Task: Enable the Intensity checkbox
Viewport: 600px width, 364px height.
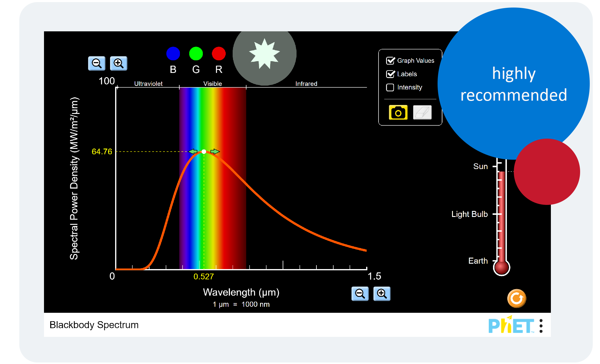Action: (x=390, y=87)
